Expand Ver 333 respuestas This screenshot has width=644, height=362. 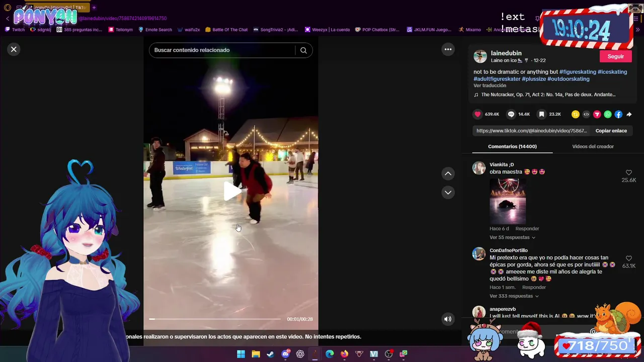(x=514, y=296)
